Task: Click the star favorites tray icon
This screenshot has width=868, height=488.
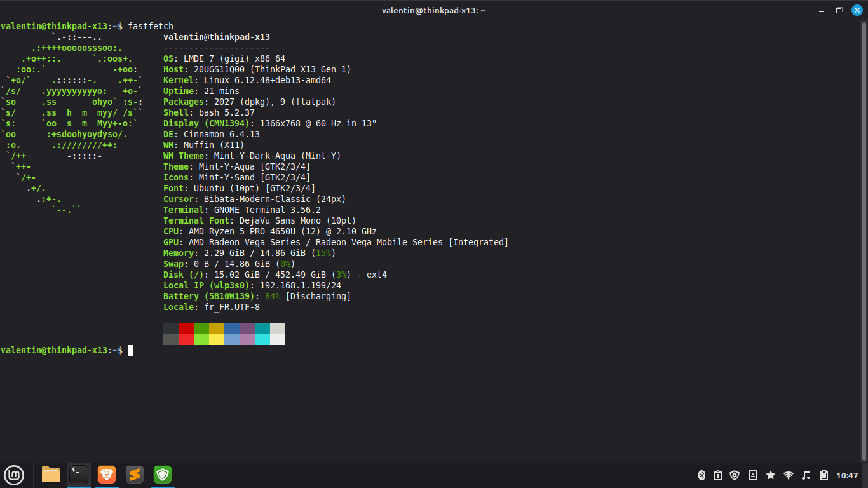Action: click(771, 475)
